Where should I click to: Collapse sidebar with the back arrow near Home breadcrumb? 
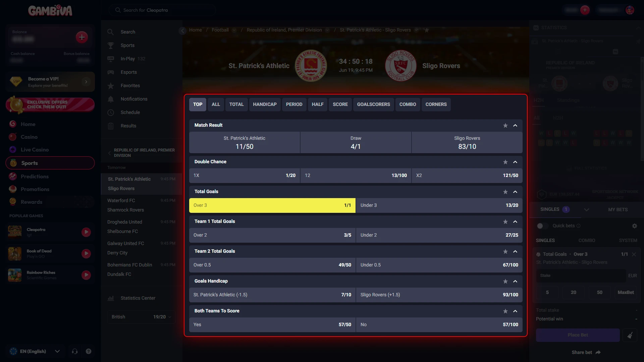coord(182,31)
